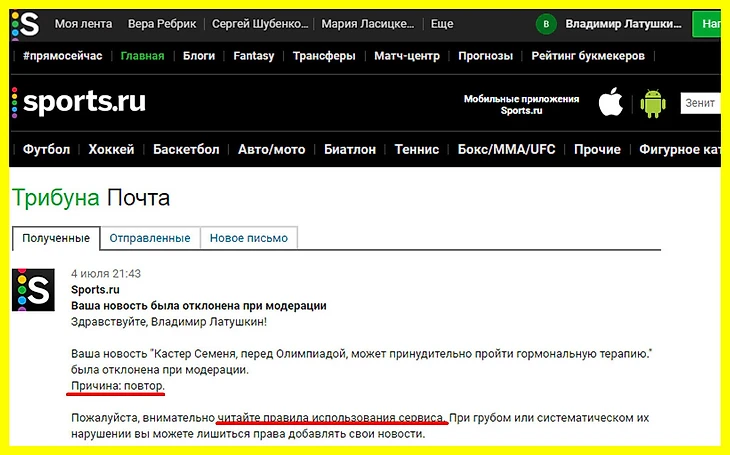Click the search field containing Зенит
Screen dimensions: 730x455
click(700, 103)
